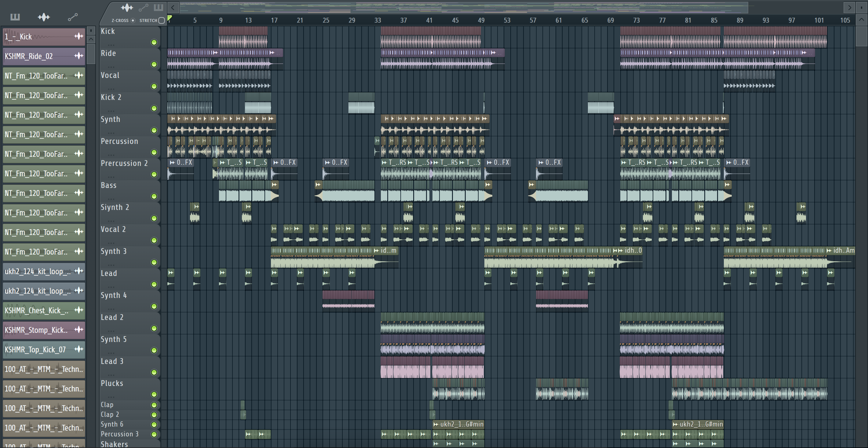Image resolution: width=868 pixels, height=448 pixels.
Task: Mute the Percussion track
Action: [x=154, y=152]
